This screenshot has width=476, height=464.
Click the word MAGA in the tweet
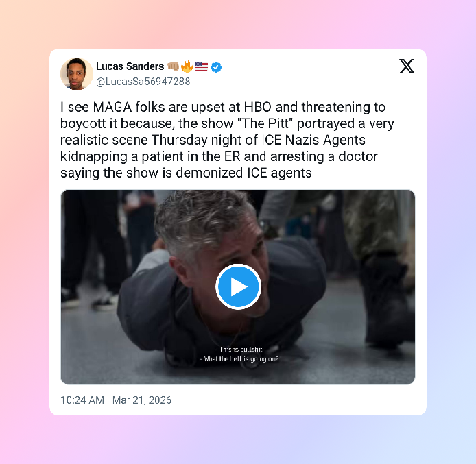click(x=112, y=107)
